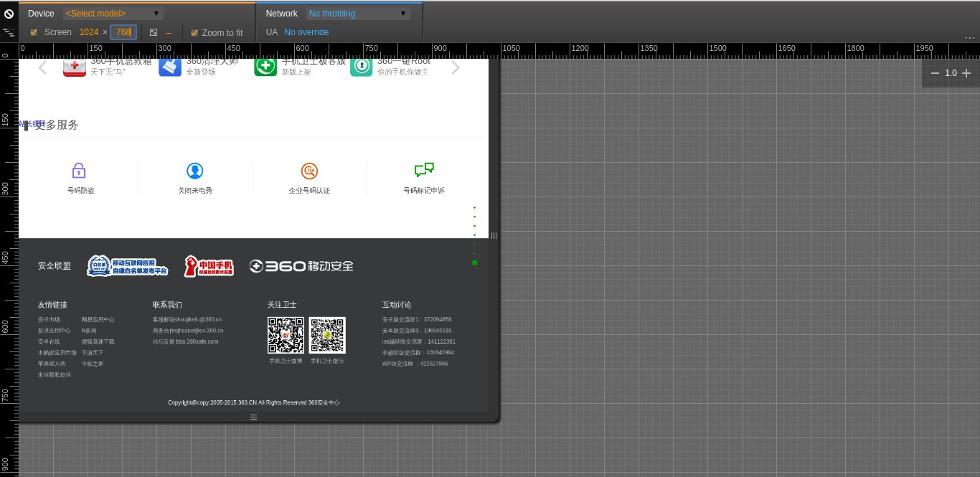The height and width of the screenshot is (477, 980).
Task: Click the 360 手机急救箱 app icon
Action: pos(75,66)
